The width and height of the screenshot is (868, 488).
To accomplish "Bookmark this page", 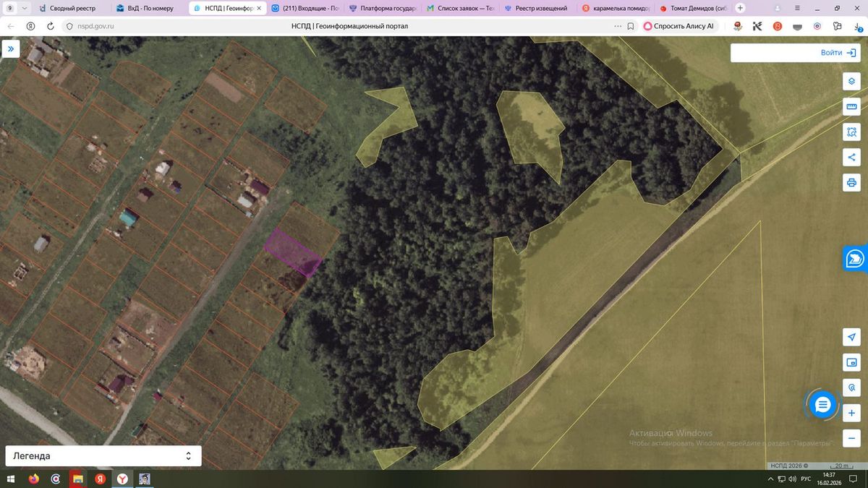I will [x=630, y=25].
